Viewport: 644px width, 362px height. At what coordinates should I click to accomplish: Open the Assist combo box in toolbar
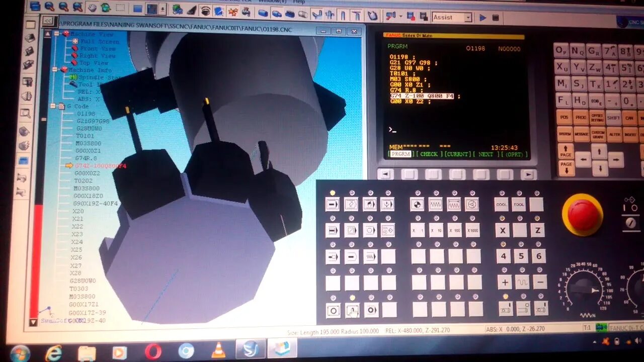click(x=452, y=17)
